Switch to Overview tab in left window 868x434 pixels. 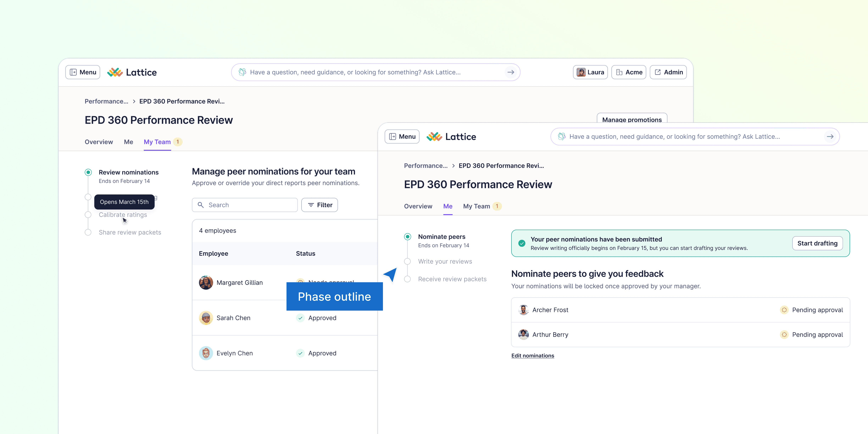99,142
